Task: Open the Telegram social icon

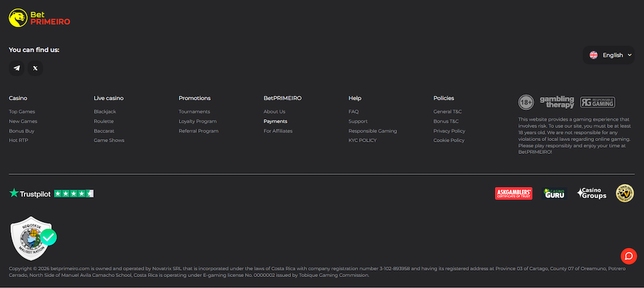Action: click(x=17, y=68)
